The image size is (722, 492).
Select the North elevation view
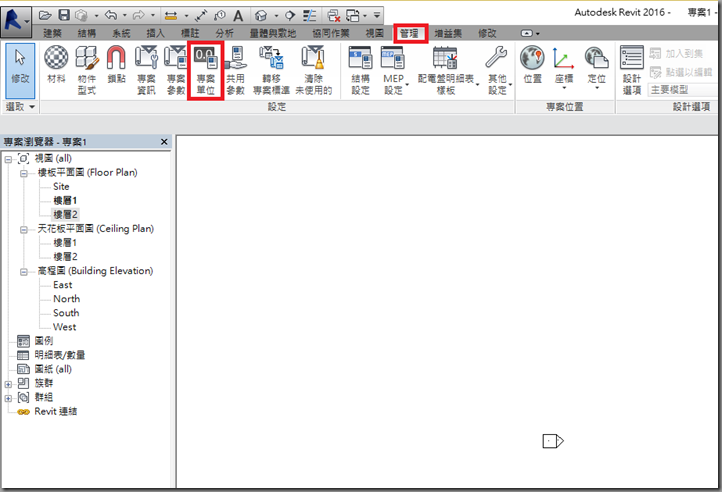[67, 299]
